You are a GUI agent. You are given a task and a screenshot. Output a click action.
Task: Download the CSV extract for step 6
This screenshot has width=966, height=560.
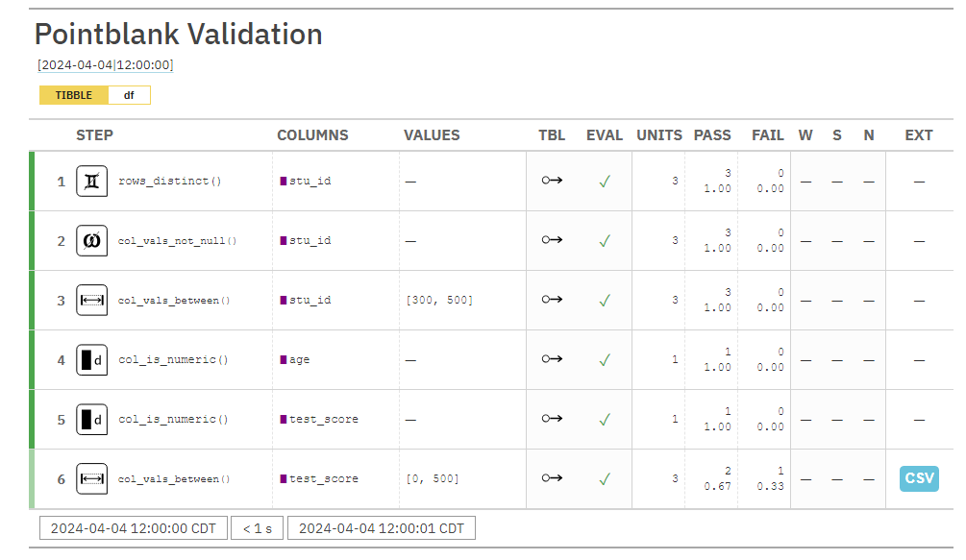point(919,478)
